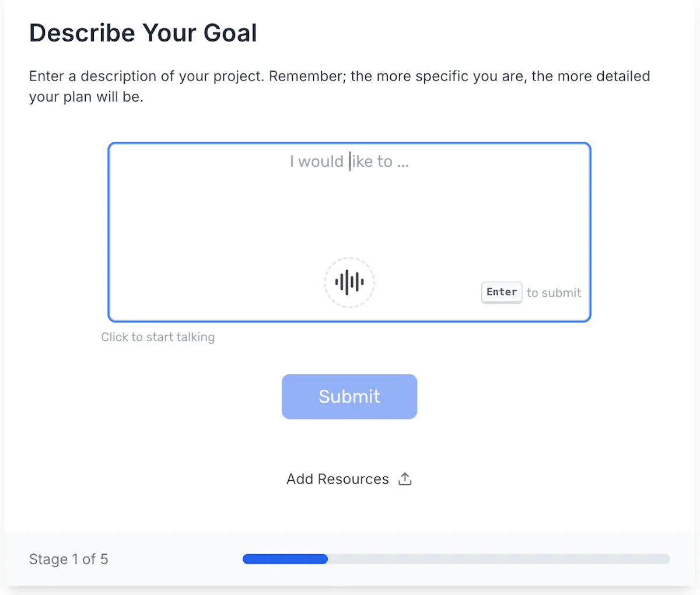Focus the goal description text box

(x=349, y=232)
